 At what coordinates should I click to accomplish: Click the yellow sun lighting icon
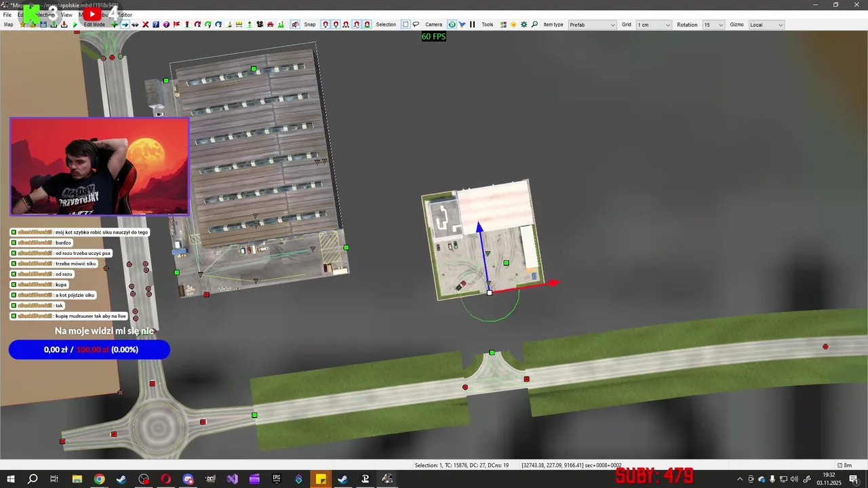point(513,24)
